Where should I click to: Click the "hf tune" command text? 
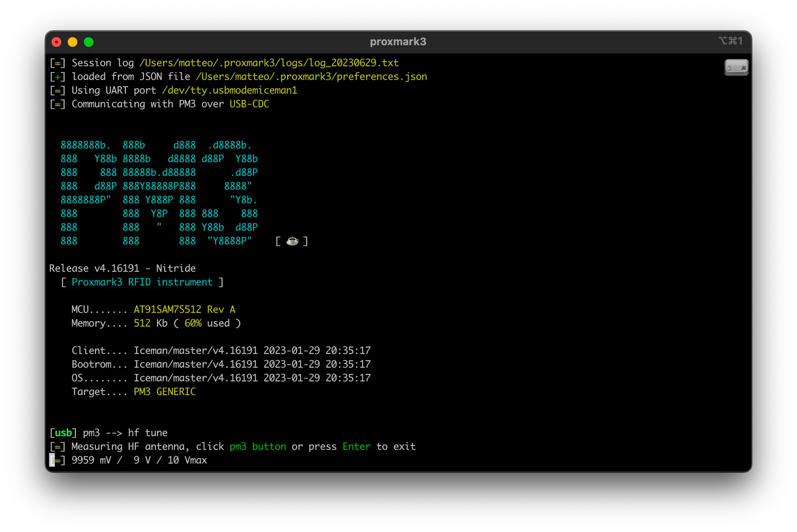tap(148, 433)
